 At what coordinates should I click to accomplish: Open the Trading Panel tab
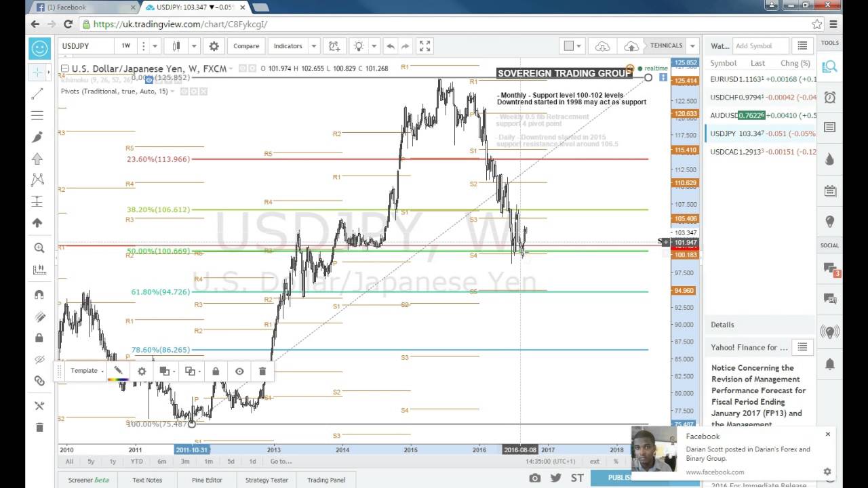326,480
